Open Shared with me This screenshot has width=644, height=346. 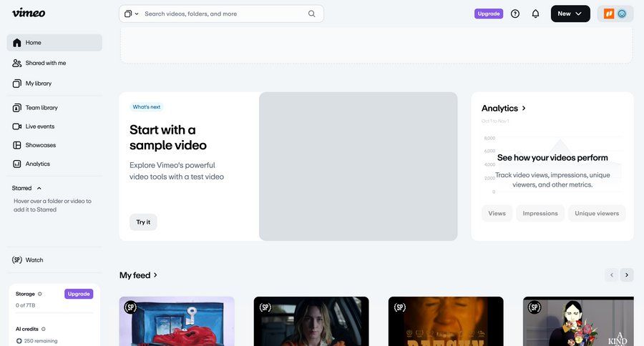(54, 63)
